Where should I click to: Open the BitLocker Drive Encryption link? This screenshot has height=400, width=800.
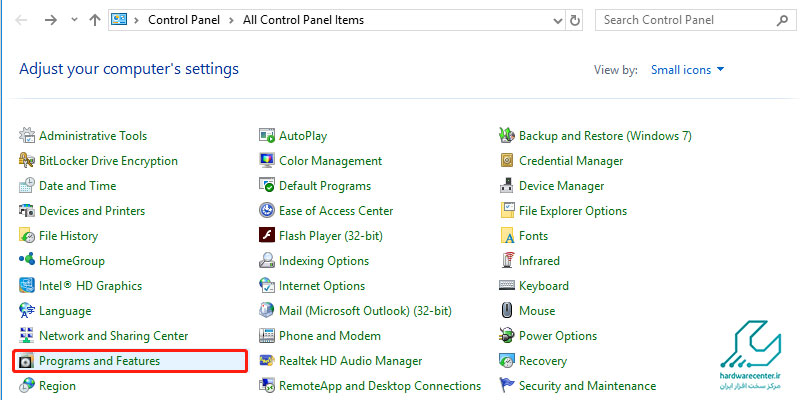[108, 161]
